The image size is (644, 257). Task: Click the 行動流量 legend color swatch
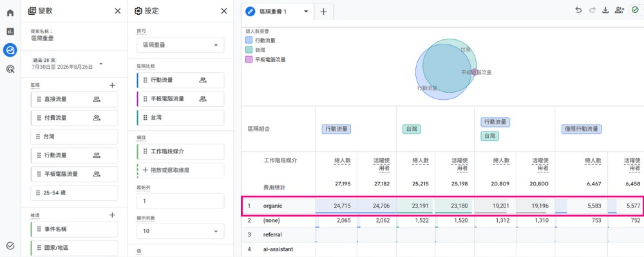coord(249,40)
